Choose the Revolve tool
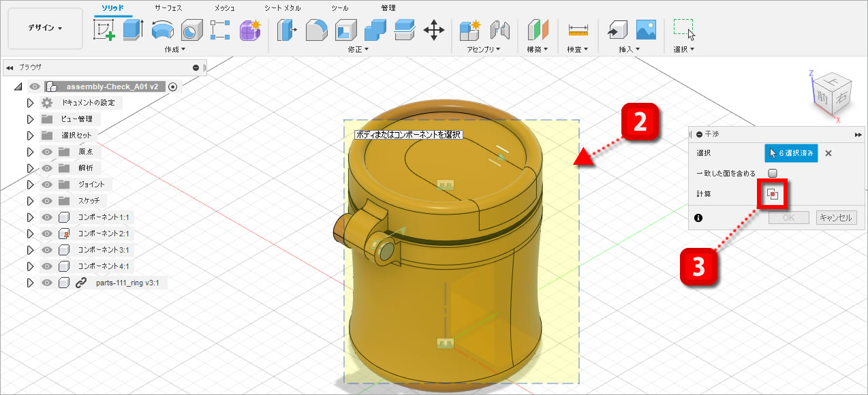 163,30
